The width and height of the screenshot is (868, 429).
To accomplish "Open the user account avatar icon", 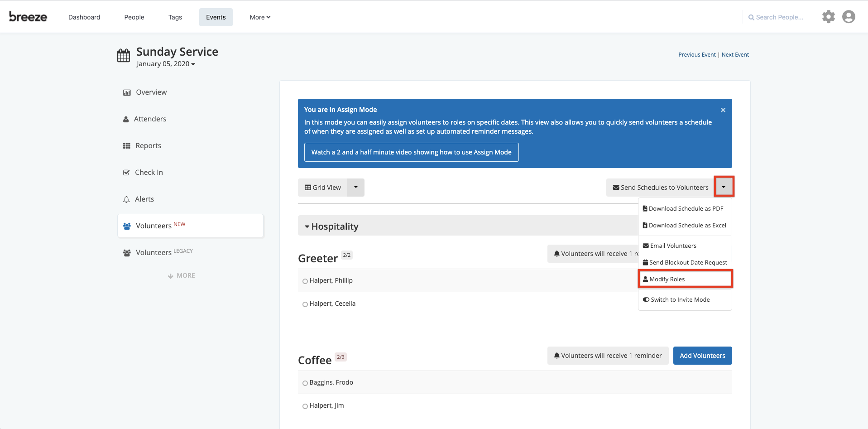I will pos(849,17).
